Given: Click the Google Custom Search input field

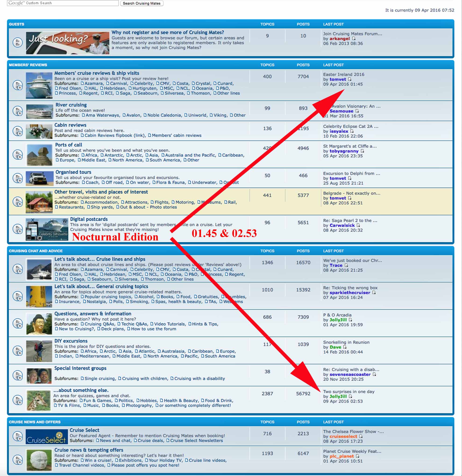Looking at the screenshot, I should (63, 3).
